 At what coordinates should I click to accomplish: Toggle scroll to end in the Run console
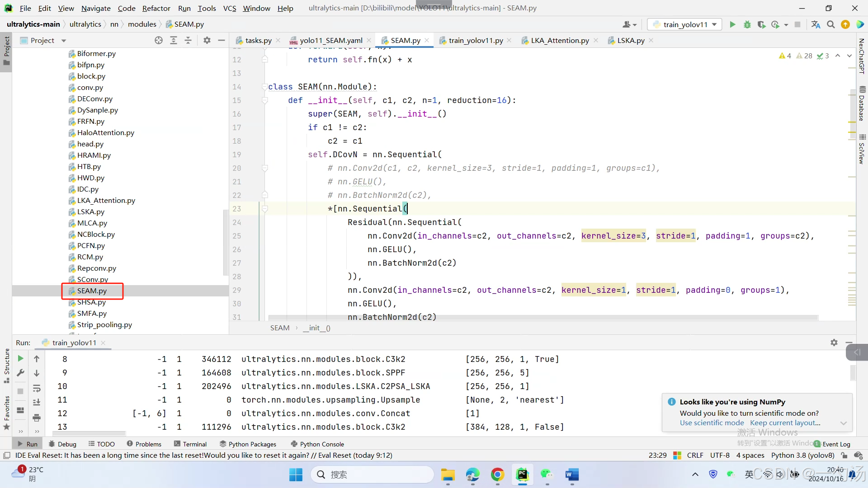(37, 402)
